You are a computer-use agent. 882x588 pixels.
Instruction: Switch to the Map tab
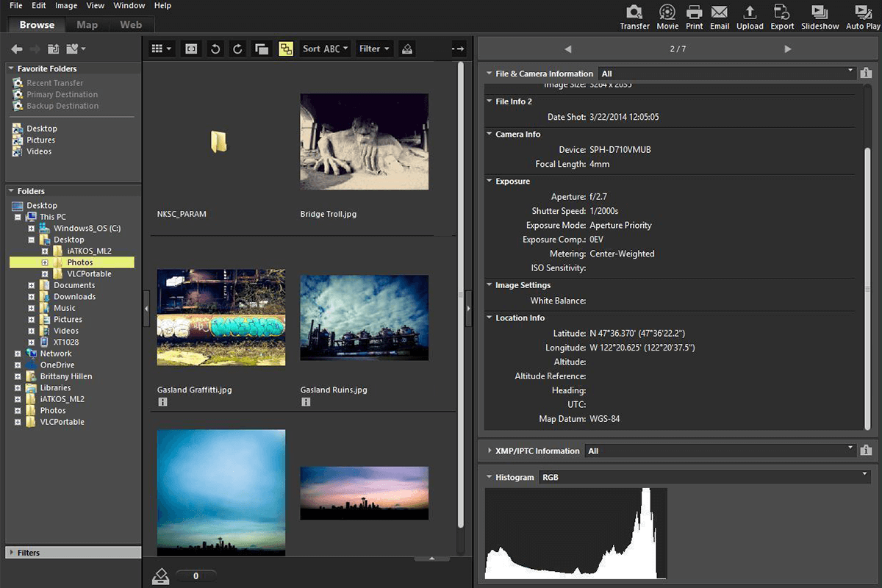[87, 24]
